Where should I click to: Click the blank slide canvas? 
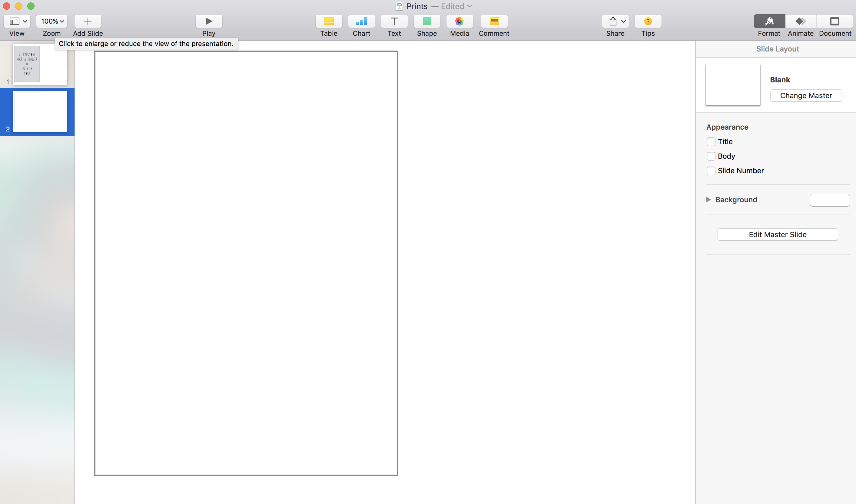tap(246, 263)
